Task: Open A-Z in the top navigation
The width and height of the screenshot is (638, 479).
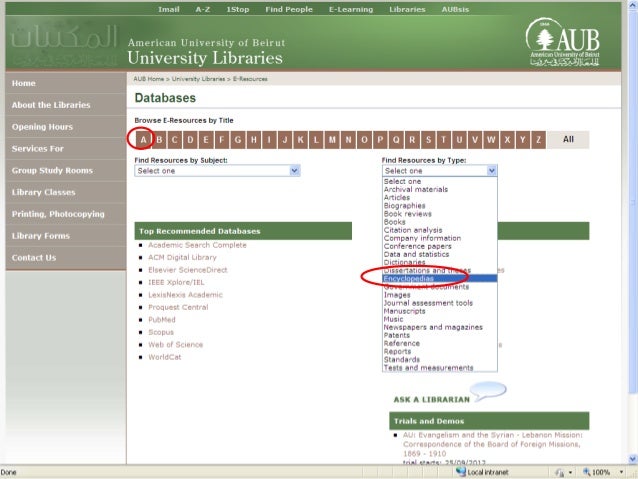Action: [x=203, y=9]
